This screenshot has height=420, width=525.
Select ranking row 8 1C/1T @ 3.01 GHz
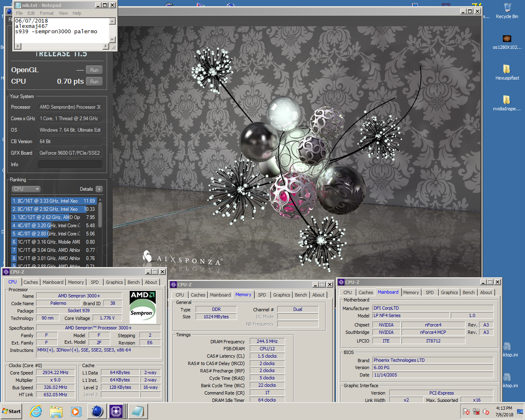click(54, 258)
